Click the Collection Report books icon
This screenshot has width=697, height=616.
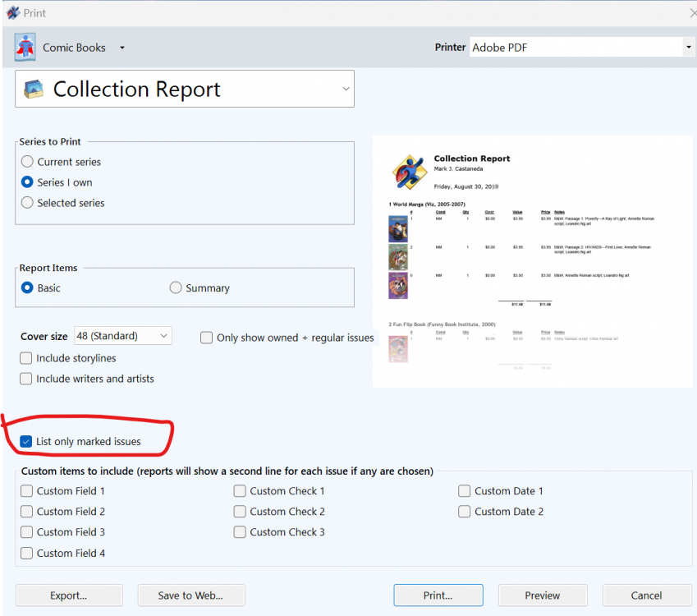(34, 89)
